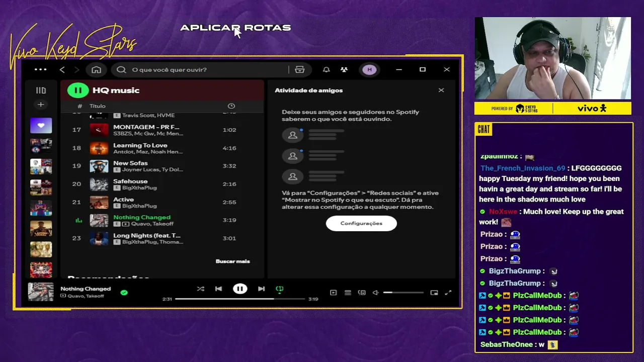Go forward with the right arrow
Viewport: 644px width, 362px height.
[x=77, y=69]
